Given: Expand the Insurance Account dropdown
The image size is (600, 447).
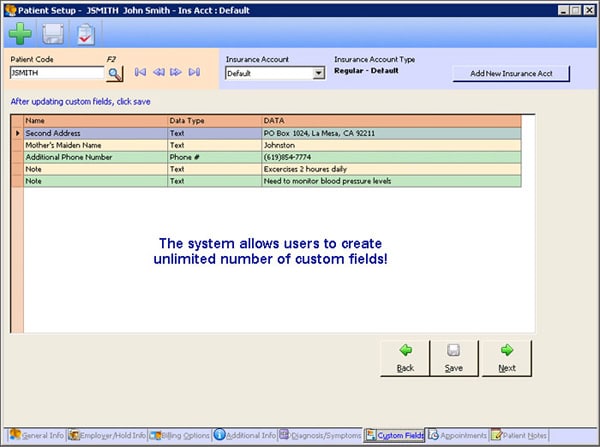Looking at the screenshot, I should [319, 73].
